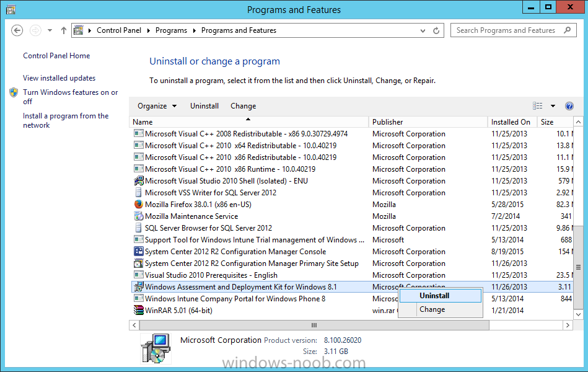Click the WinRAR icon

tap(138, 311)
